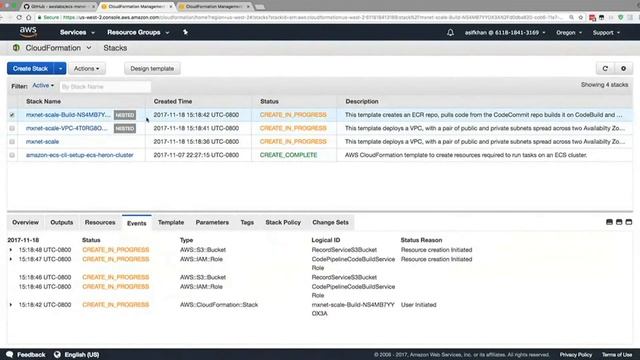640x360 pixels.
Task: Switch to the Resources tab
Action: coord(100,222)
